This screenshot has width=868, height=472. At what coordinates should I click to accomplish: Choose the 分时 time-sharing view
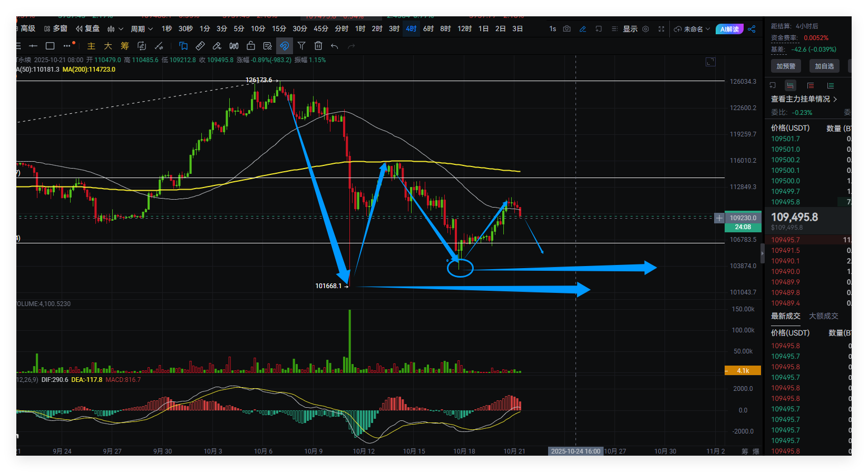click(342, 29)
